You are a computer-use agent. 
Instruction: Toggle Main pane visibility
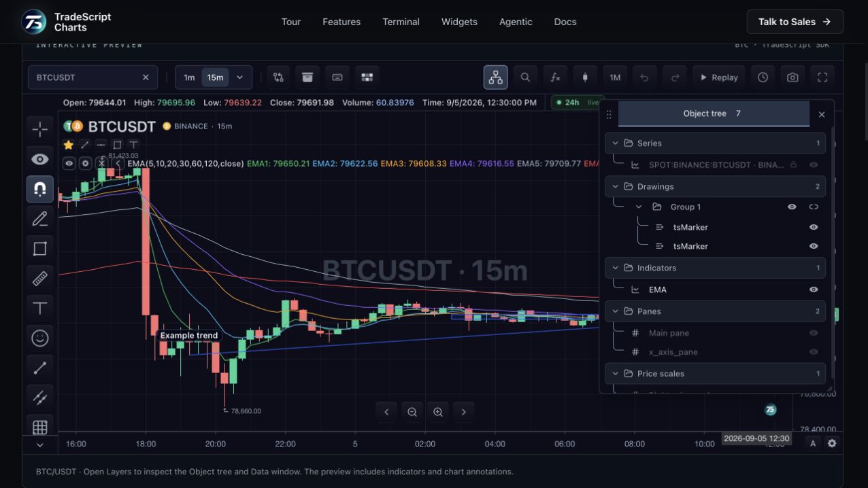(814, 333)
